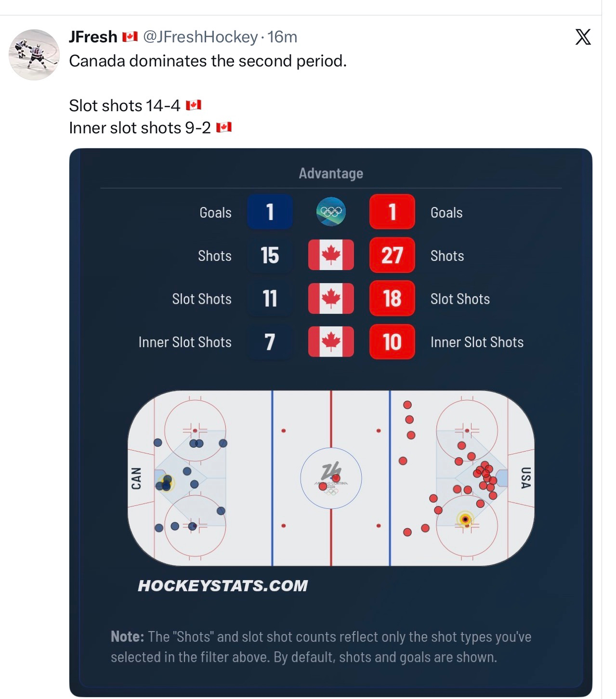Click the HOCKEYSTATS.COM watermark
The height and width of the screenshot is (699, 616).
(223, 585)
